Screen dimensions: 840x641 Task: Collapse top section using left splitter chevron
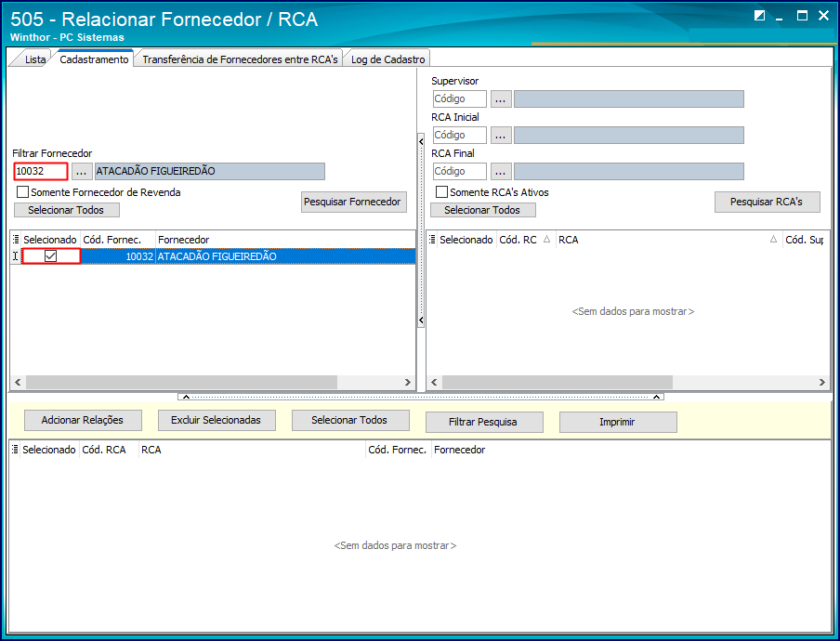[x=185, y=397]
